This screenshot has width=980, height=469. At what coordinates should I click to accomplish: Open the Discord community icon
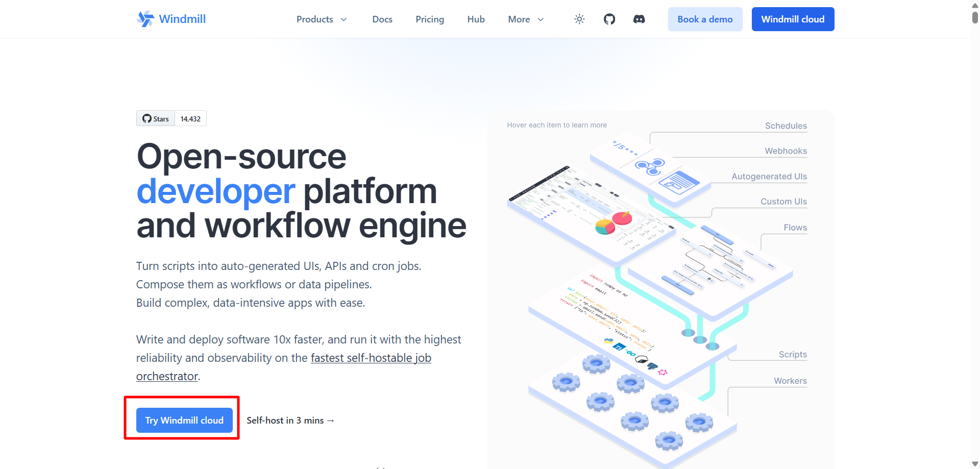pyautogui.click(x=639, y=19)
